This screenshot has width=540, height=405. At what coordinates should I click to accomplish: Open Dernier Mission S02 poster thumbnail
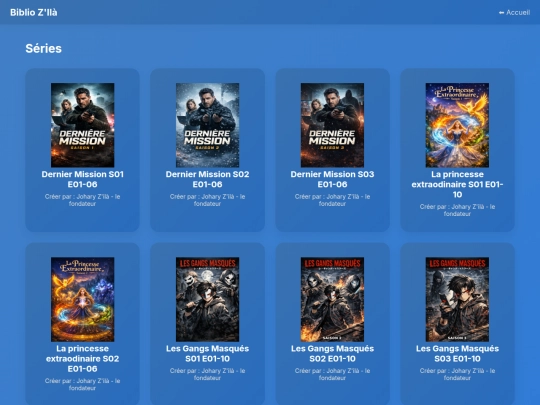[x=207, y=125]
